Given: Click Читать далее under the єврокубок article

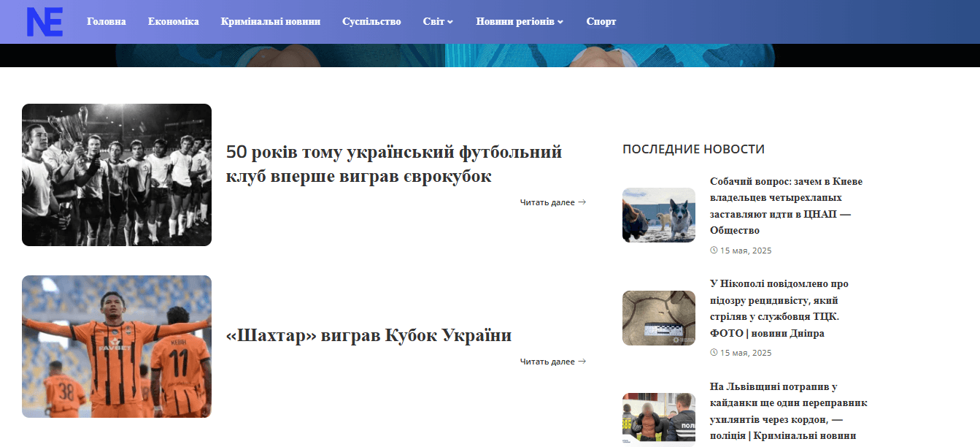Looking at the screenshot, I should pos(553,202).
